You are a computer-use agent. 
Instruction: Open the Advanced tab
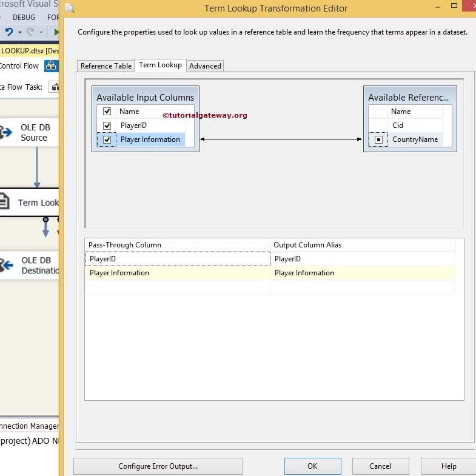pyautogui.click(x=205, y=66)
